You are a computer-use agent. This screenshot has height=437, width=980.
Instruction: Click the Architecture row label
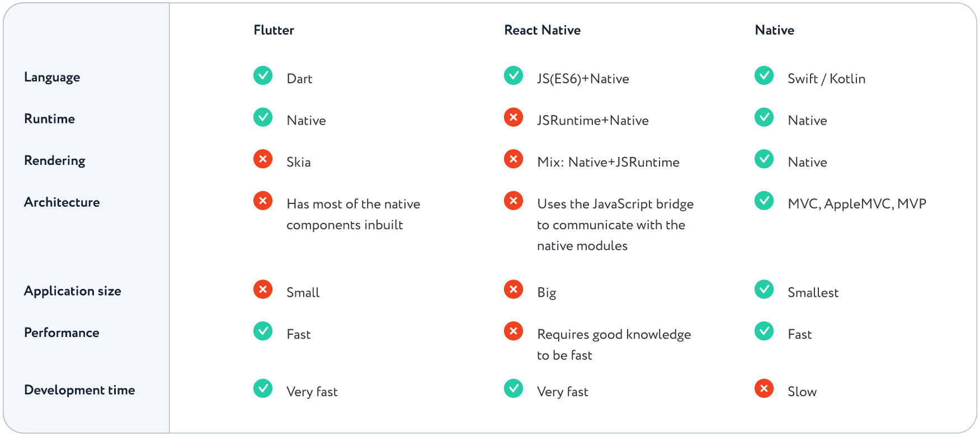pyautogui.click(x=62, y=202)
